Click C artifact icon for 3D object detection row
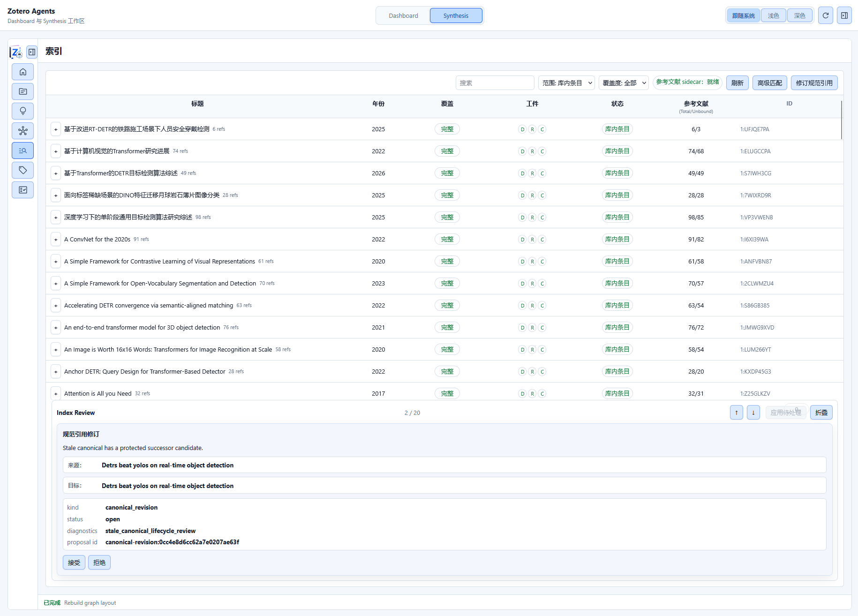The width and height of the screenshot is (858, 616). 542,328
